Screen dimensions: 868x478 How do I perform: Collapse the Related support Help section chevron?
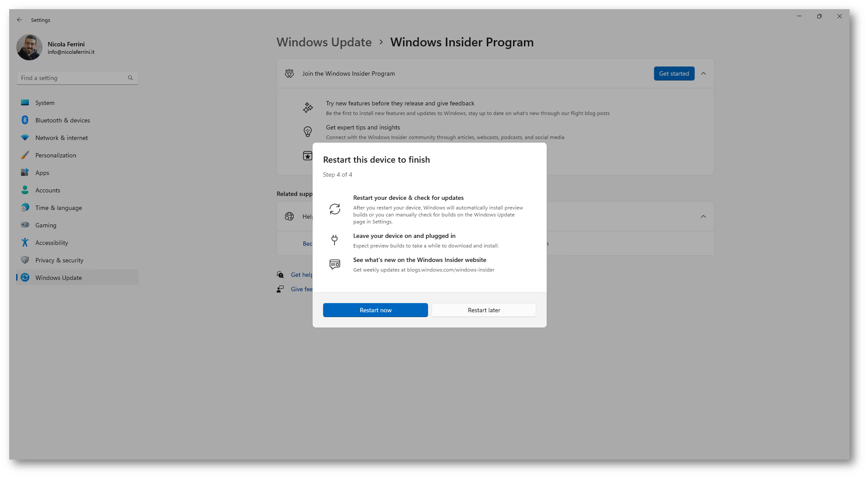703,216
